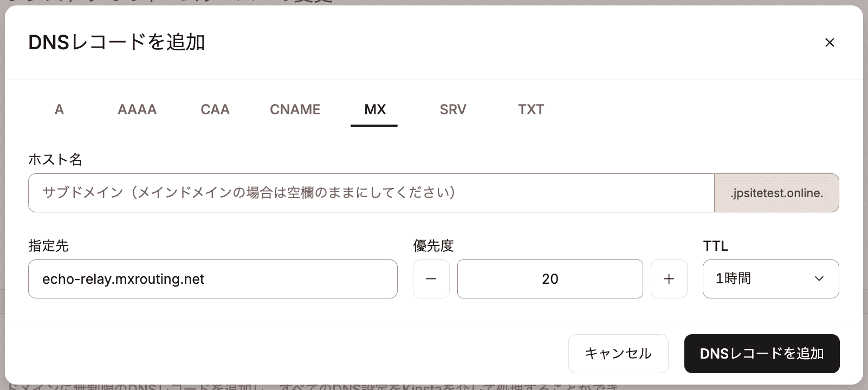Open the TTL dropdown chevron
Image resolution: width=868 pixels, height=390 pixels.
[x=819, y=279]
